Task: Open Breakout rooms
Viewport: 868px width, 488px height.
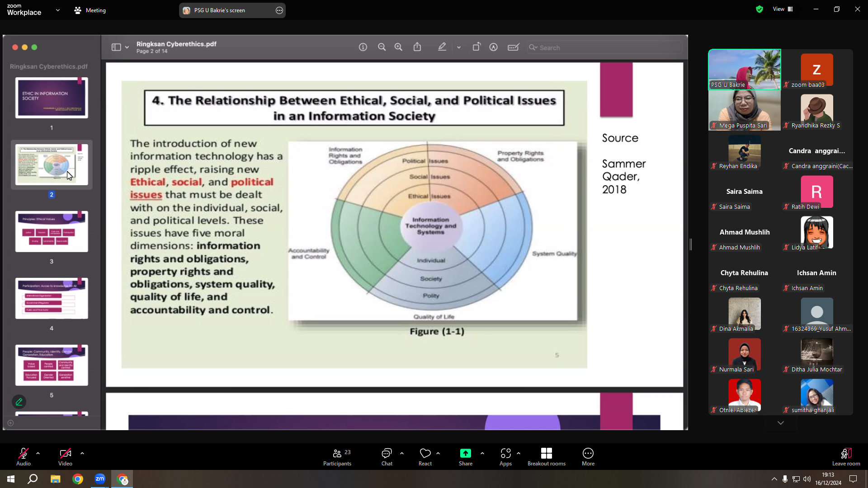Action: pyautogui.click(x=547, y=457)
